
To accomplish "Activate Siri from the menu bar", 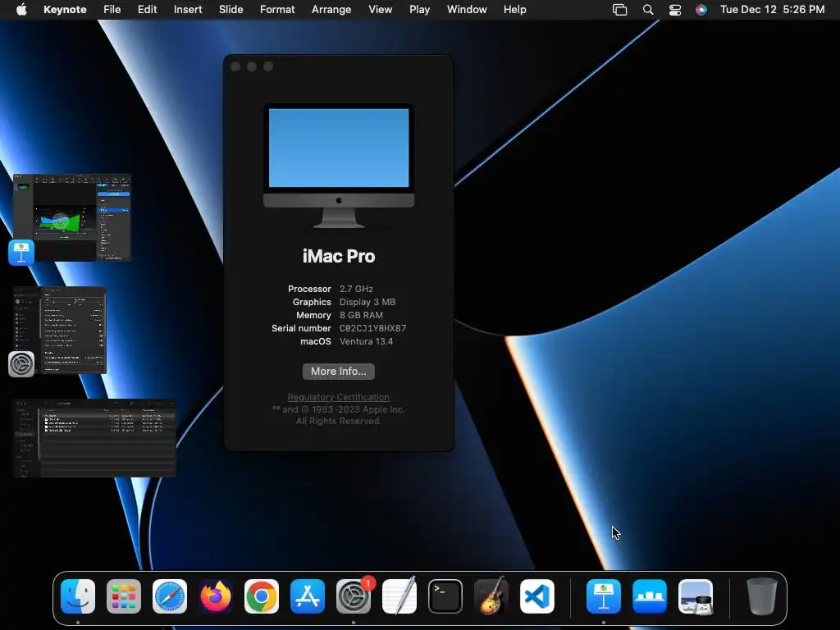I will tap(701, 10).
